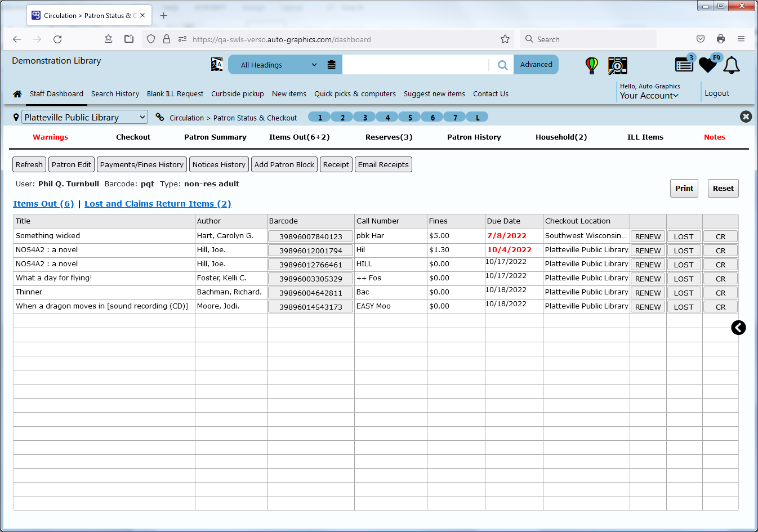Open the Items Out (6) link

coord(43,204)
